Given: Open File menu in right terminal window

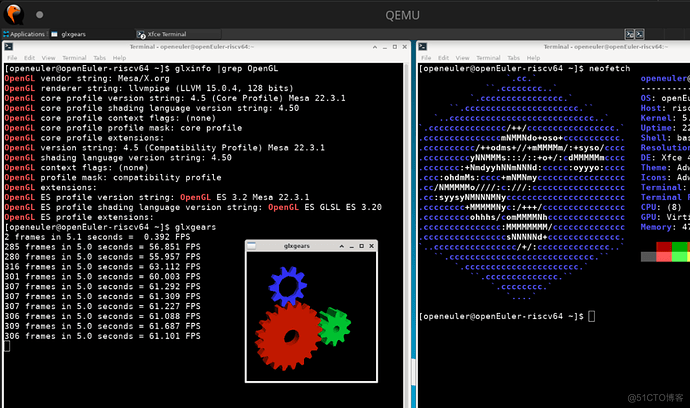Looking at the screenshot, I should point(426,57).
